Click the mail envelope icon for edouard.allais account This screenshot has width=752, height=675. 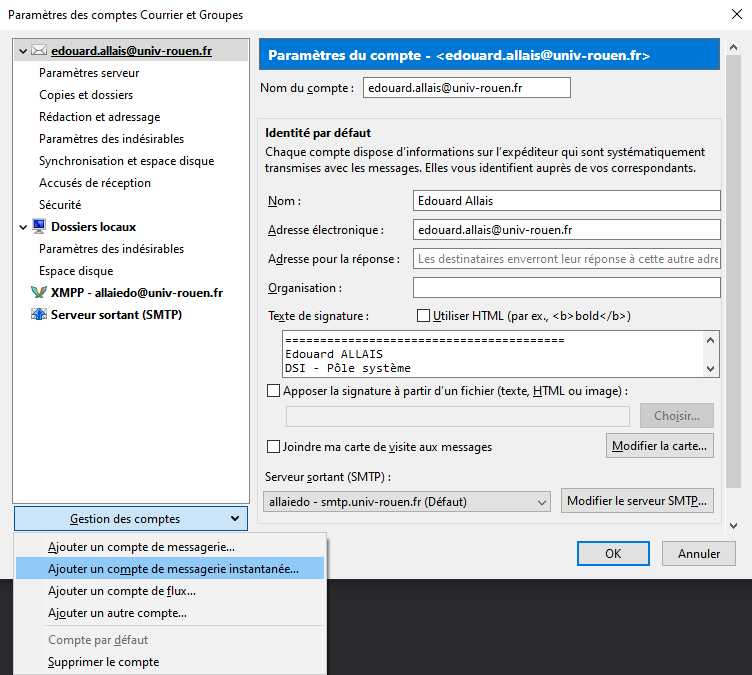39,50
